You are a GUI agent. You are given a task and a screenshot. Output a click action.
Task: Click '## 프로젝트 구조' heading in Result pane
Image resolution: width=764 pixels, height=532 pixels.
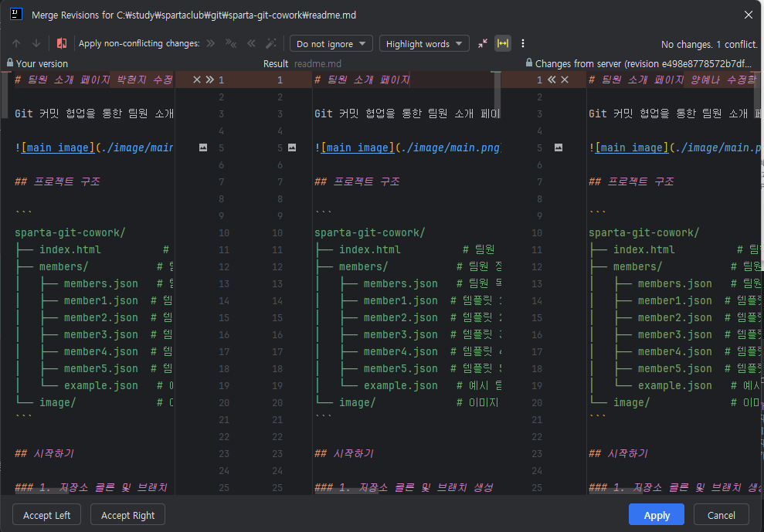point(357,181)
